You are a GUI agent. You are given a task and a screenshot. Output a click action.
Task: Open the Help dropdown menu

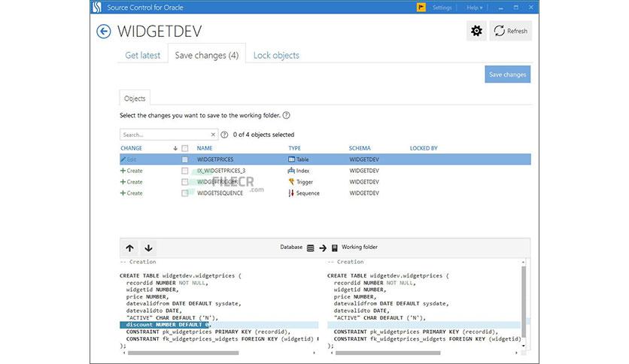coord(474,8)
